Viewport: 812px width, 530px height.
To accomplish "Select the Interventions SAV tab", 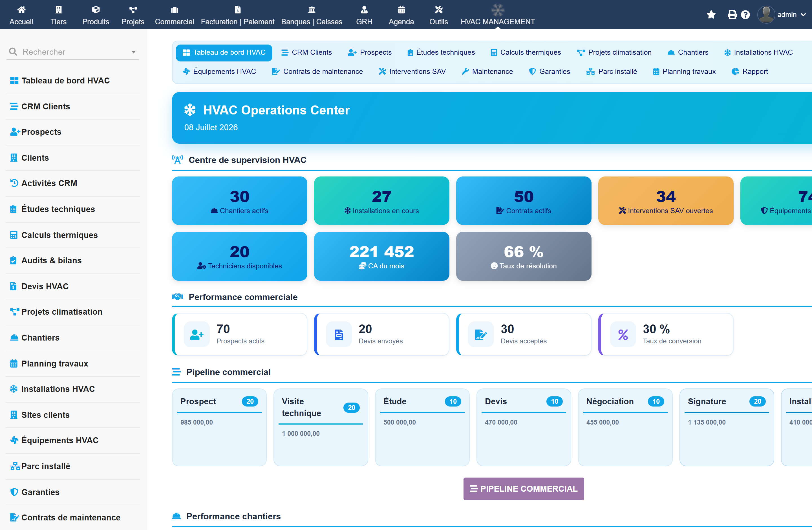I will pos(412,72).
